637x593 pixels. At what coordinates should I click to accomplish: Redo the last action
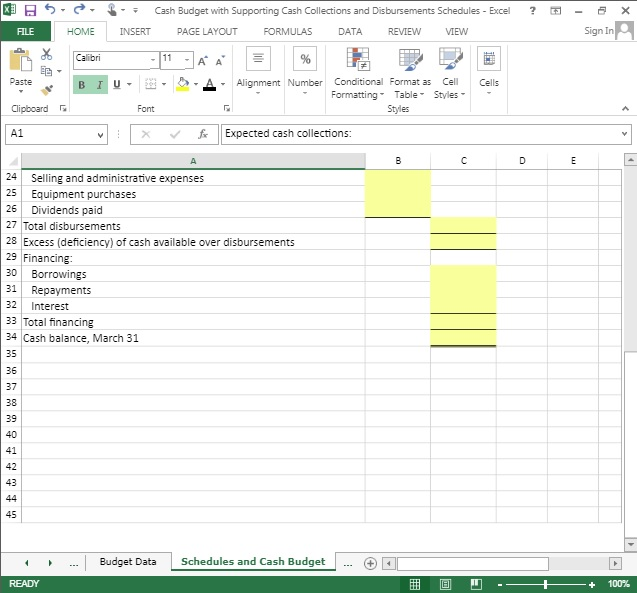tap(80, 9)
